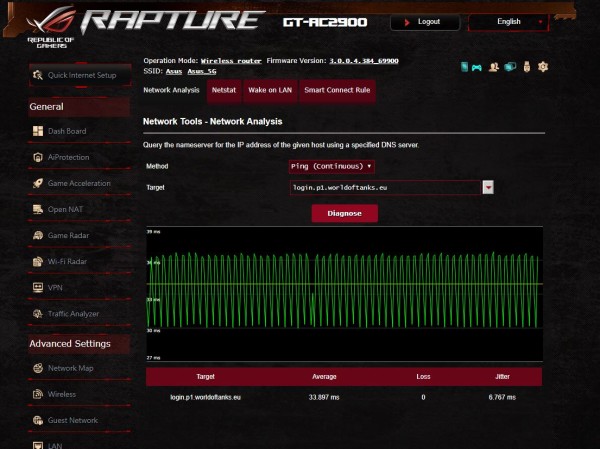
Task: Click the Network Map globe icon
Action: pyautogui.click(x=38, y=368)
